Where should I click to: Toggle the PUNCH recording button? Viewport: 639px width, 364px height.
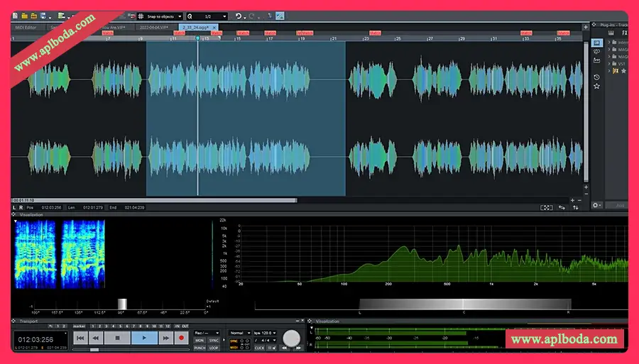[x=200, y=348]
